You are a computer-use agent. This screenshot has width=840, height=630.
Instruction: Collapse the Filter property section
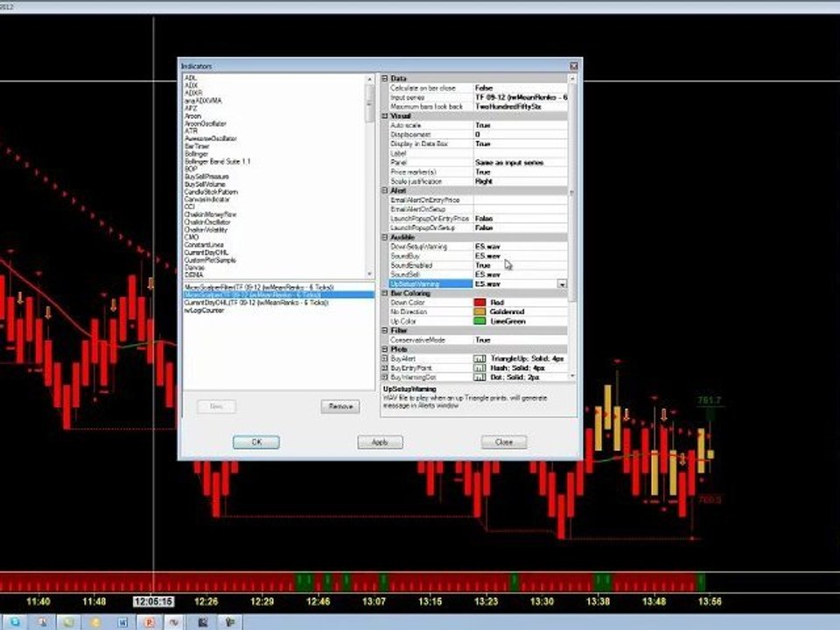pos(384,331)
